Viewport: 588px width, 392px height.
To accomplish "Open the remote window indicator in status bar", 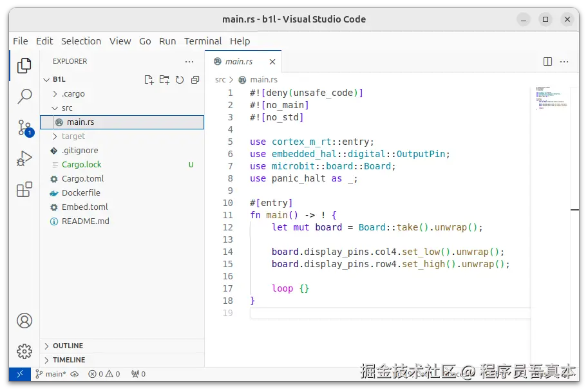I will [x=20, y=374].
